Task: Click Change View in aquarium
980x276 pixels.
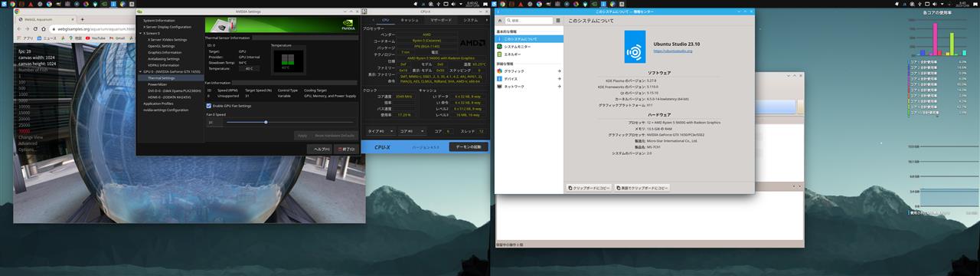Action: click(30, 137)
